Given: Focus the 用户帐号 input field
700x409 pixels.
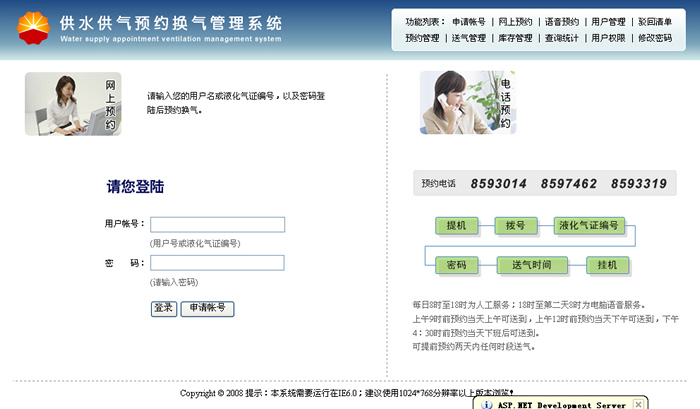Looking at the screenshot, I should click(x=217, y=225).
